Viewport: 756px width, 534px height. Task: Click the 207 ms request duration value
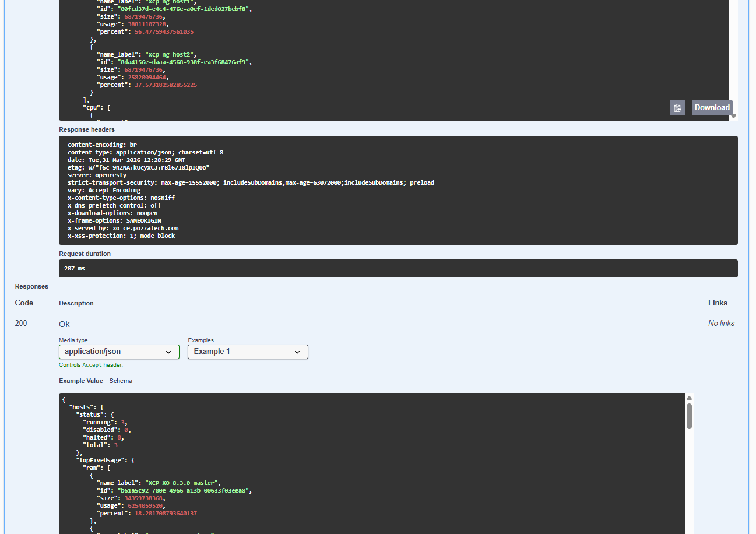(74, 268)
